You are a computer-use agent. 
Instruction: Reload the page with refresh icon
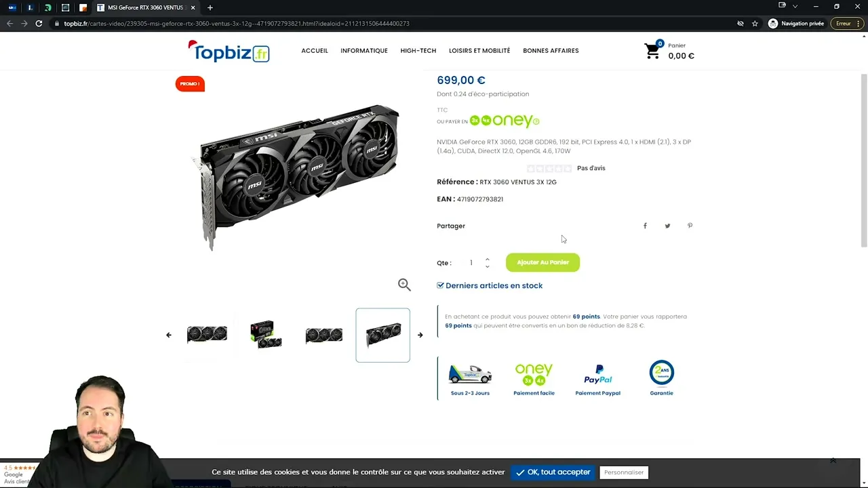39,24
